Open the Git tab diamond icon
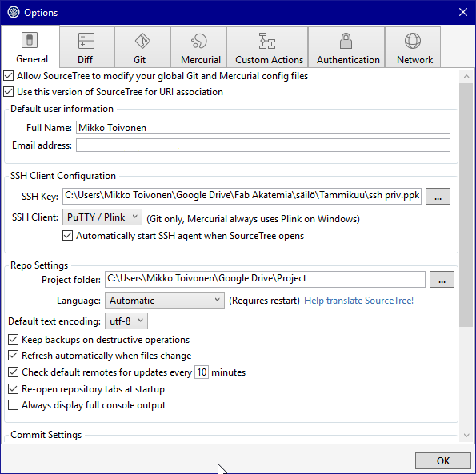Image resolution: width=476 pixels, height=474 pixels. (142, 41)
